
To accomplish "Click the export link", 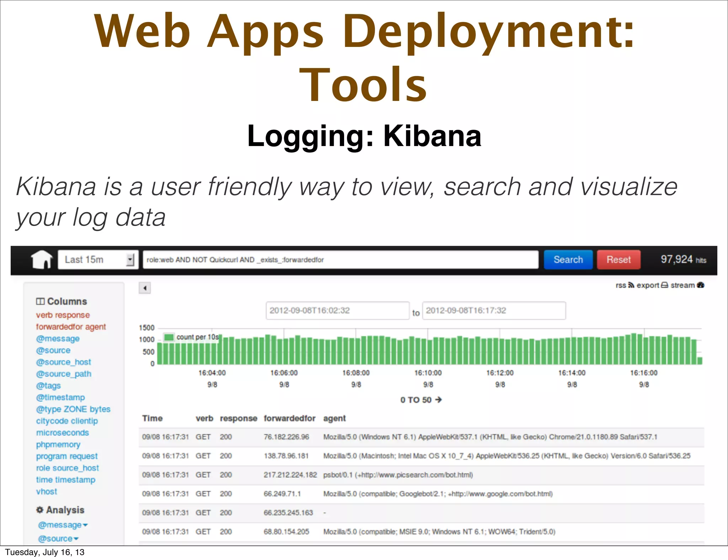I will tap(652, 285).
